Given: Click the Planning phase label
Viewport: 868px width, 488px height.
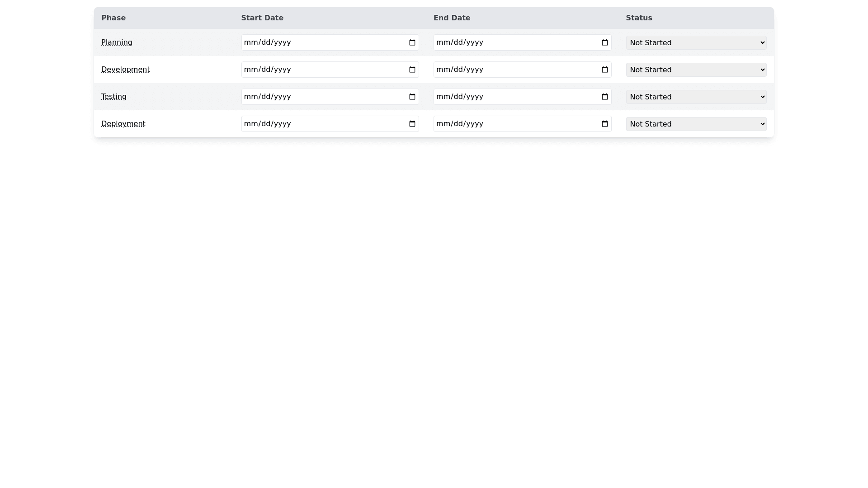Looking at the screenshot, I should [117, 42].
